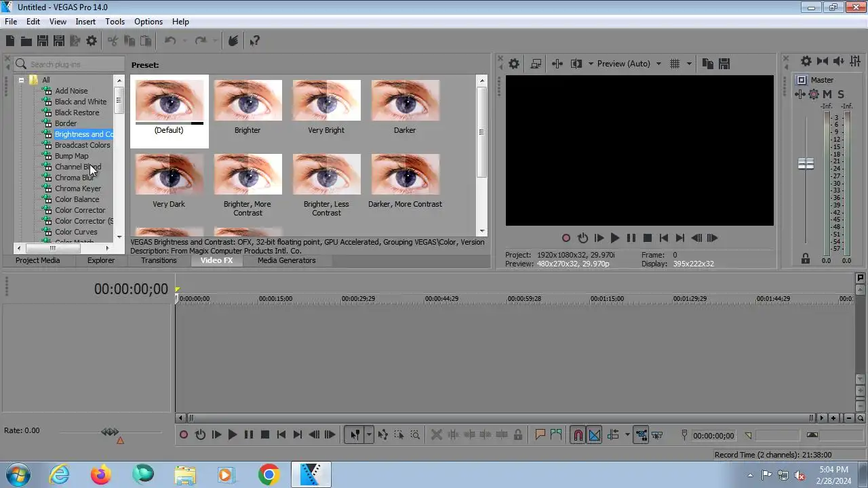Save snapshot to file icon in preview
The width and height of the screenshot is (868, 488).
(724, 64)
